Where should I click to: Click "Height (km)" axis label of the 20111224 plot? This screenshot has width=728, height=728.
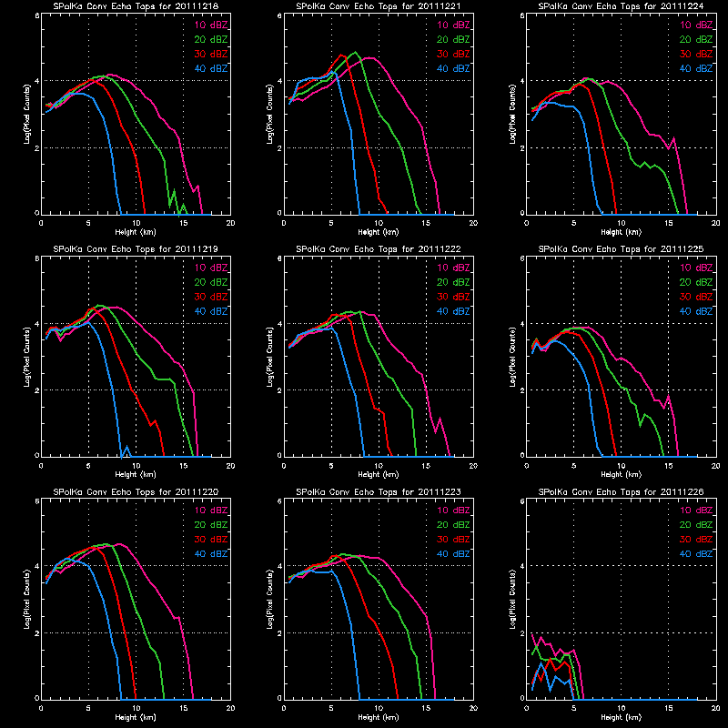pos(622,232)
